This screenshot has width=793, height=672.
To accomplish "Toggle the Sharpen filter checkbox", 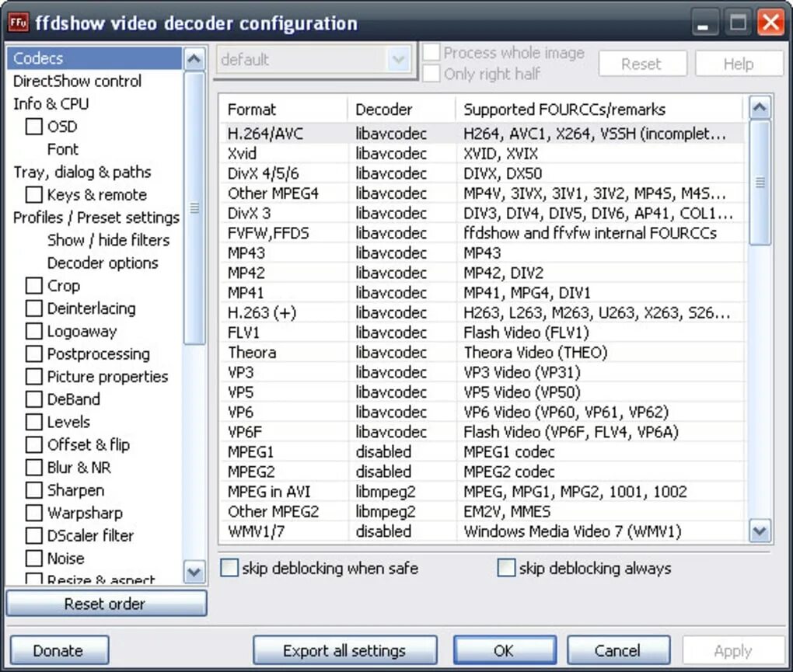I will tap(34, 490).
